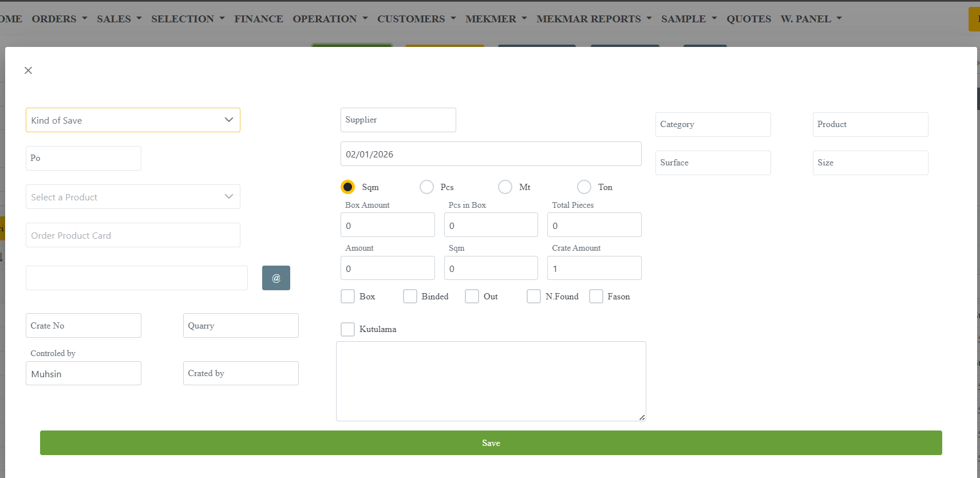
Task: Toggle the N.Found checkbox
Action: (534, 297)
